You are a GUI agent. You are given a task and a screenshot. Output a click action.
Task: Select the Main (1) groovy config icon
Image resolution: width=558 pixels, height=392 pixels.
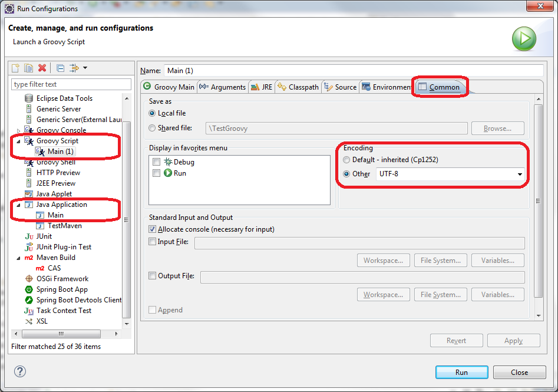pos(40,151)
